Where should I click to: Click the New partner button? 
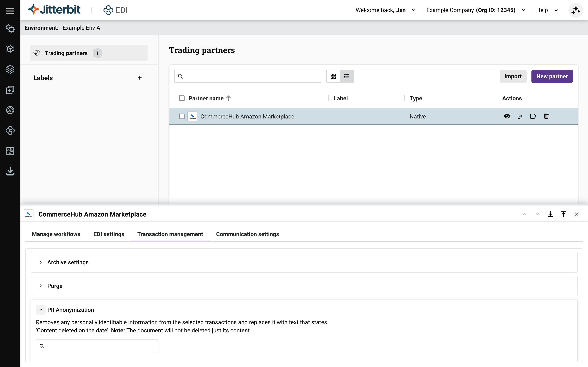click(x=552, y=76)
